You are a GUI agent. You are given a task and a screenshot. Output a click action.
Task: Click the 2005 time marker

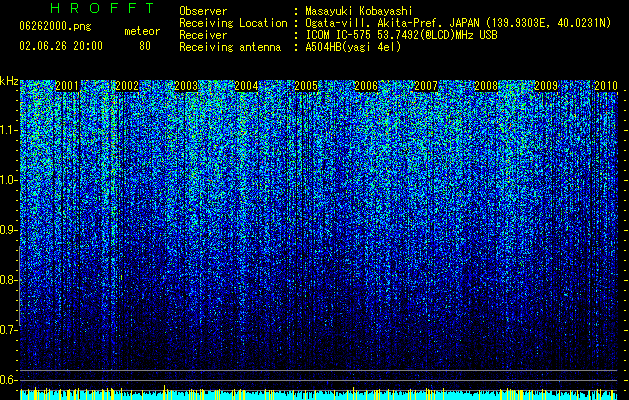(x=306, y=86)
